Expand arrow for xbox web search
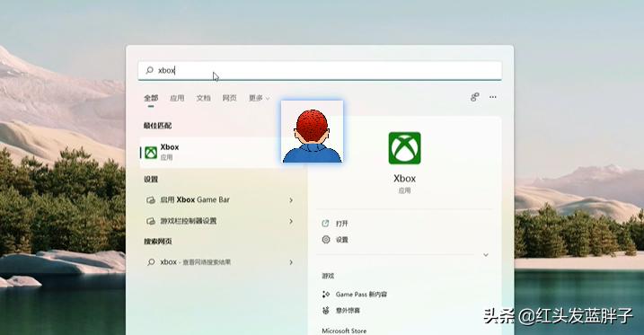 pos(291,262)
